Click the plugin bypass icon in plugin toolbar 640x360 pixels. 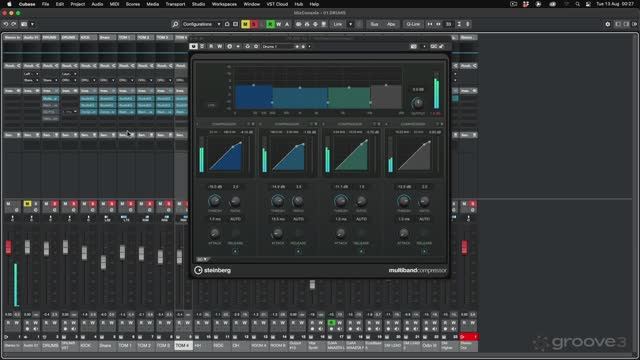(193, 47)
